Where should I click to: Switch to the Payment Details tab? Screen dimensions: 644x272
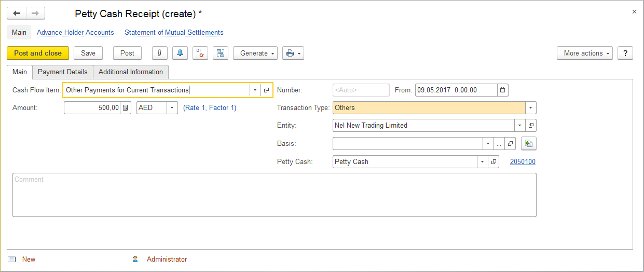point(63,72)
